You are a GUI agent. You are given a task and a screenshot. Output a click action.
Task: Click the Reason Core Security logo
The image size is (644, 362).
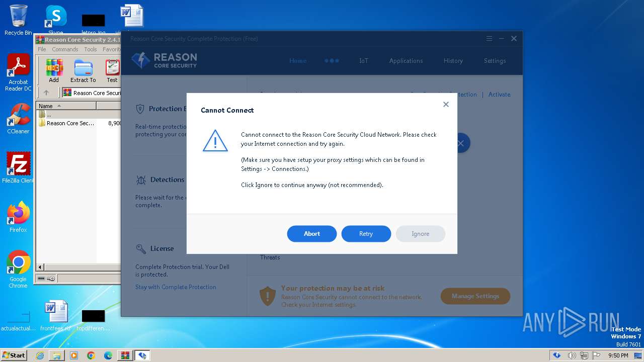pyautogui.click(x=164, y=60)
